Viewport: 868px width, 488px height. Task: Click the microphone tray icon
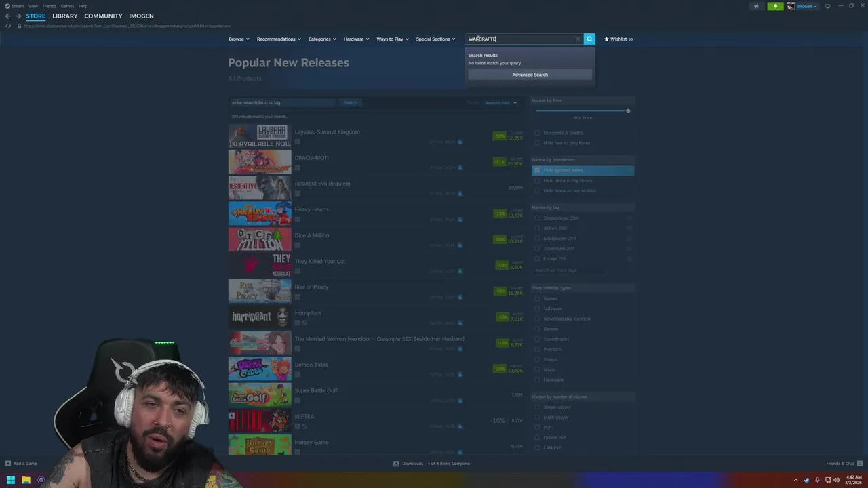817,480
